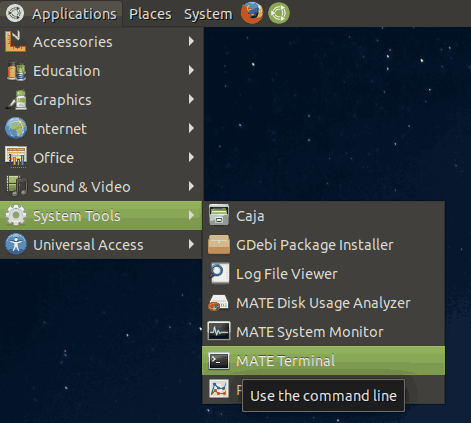Click the System Tools gear icon
Viewport: 471px width, 423px height.
coord(16,215)
